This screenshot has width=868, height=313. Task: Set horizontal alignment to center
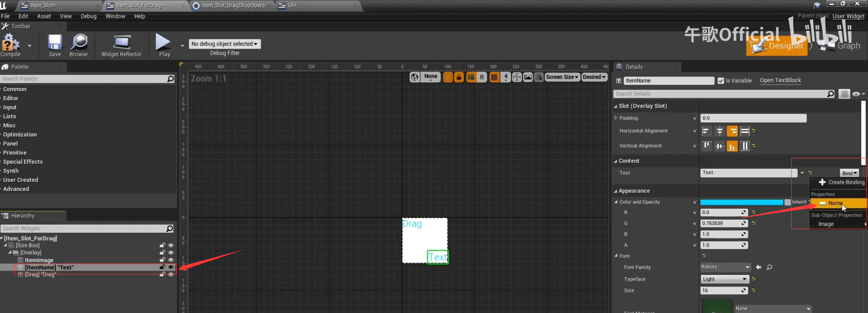click(720, 131)
